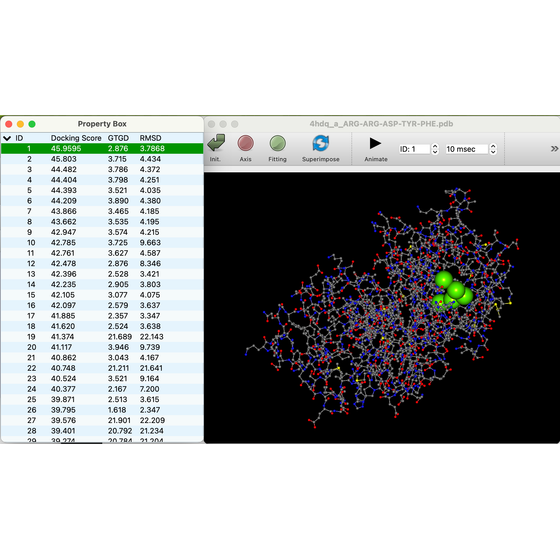This screenshot has width=560, height=560.
Task: Zoom the Property Box with green button
Action: [x=32, y=124]
